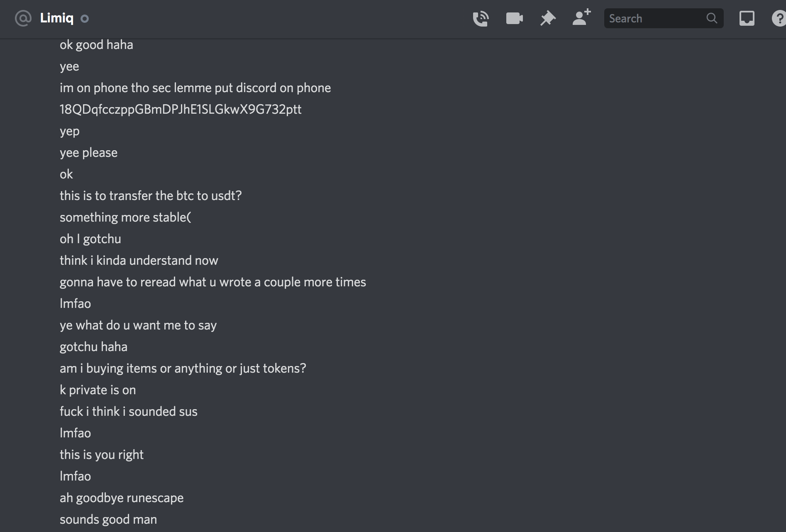Click the "ah goodbye runescape" message
The image size is (786, 532).
pos(122,498)
